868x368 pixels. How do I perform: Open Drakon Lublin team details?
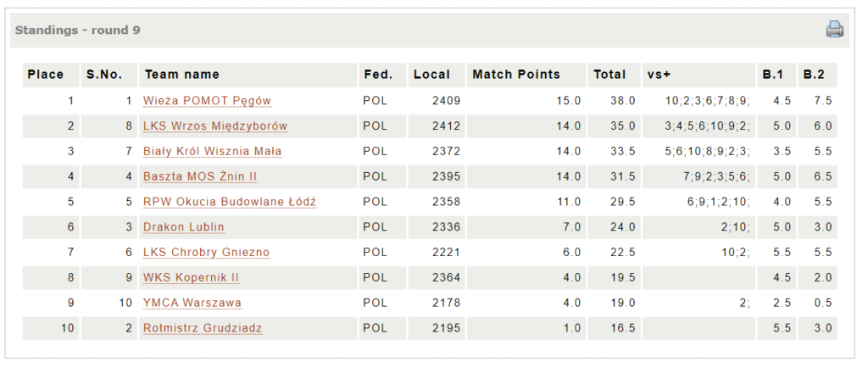184,227
